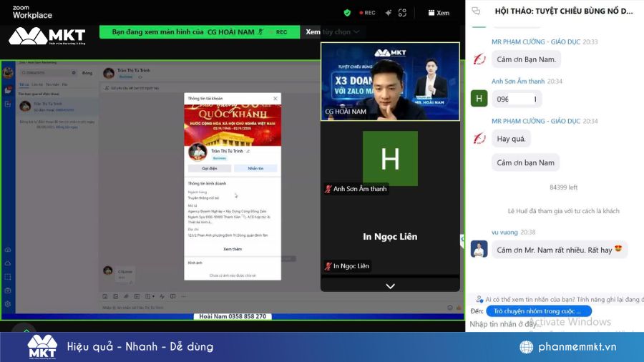
Task: Click the green H avatar in chat
Action: coord(479,99)
